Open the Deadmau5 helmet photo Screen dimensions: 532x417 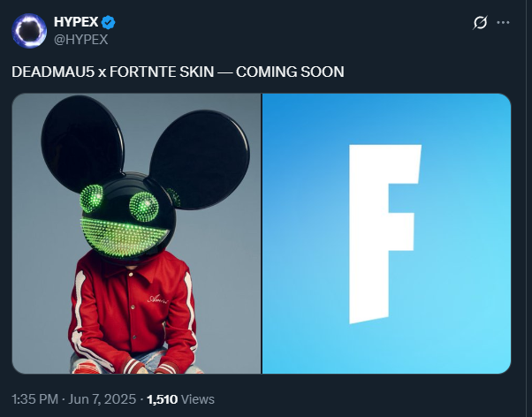pyautogui.click(x=136, y=233)
